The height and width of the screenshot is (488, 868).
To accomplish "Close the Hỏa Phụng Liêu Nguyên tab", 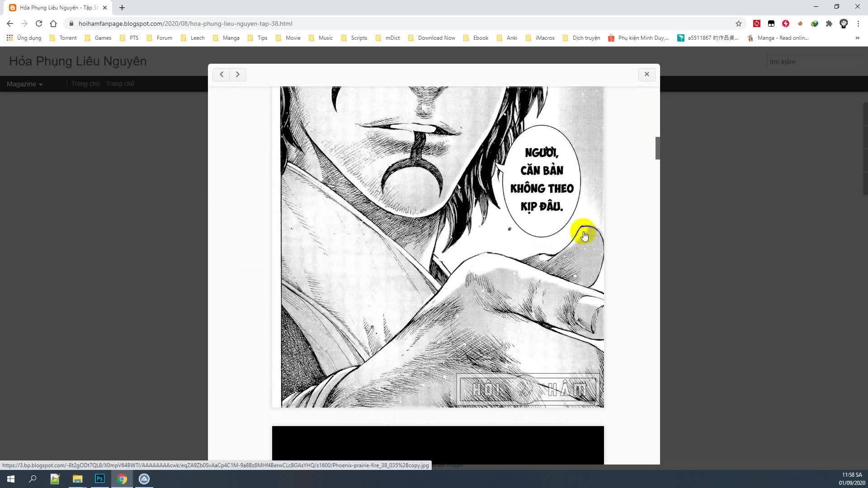I will point(105,8).
